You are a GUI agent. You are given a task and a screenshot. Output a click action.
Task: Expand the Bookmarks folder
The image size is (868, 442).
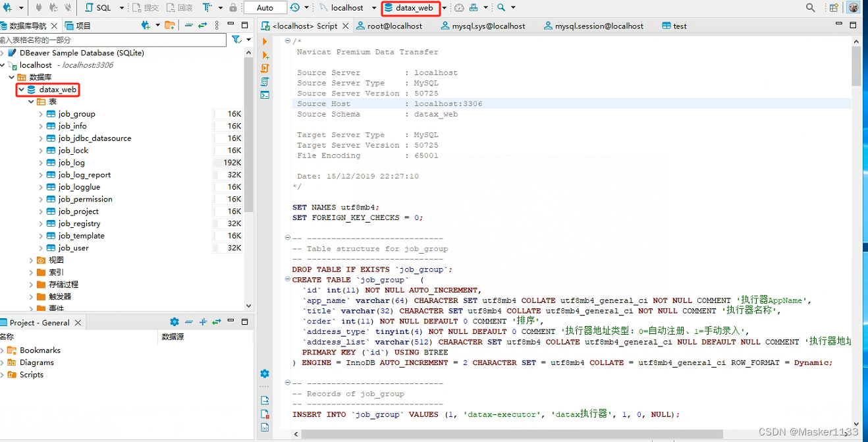[x=3, y=350]
